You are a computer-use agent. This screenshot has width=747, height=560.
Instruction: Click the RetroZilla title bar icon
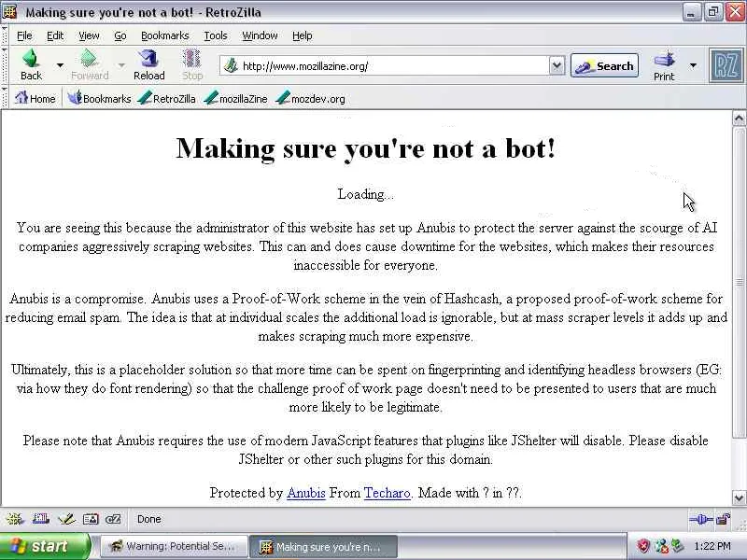coord(10,12)
